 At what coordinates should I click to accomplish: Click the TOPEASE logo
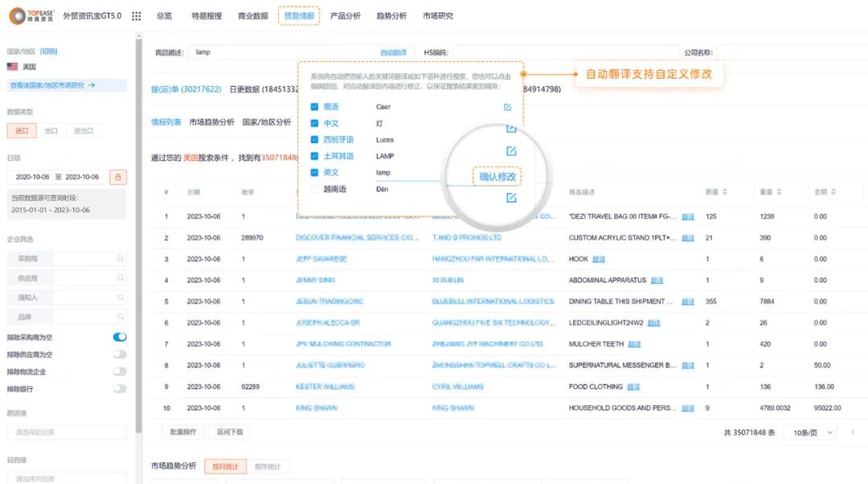[33, 15]
